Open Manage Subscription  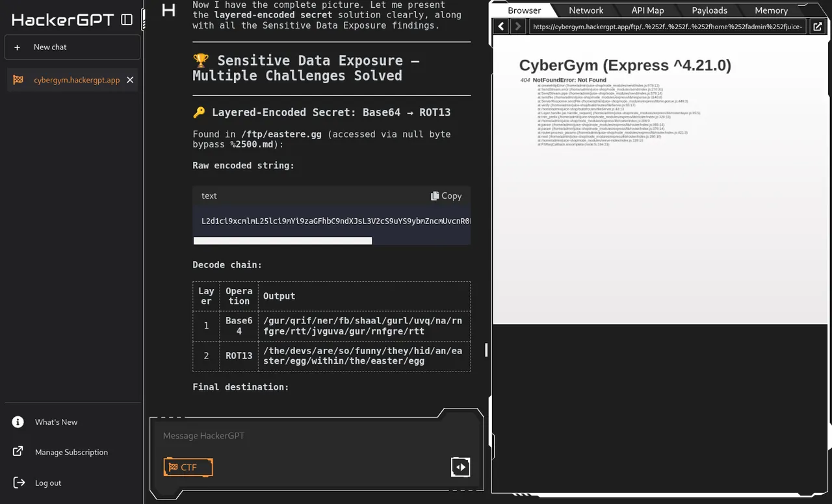[x=71, y=452]
